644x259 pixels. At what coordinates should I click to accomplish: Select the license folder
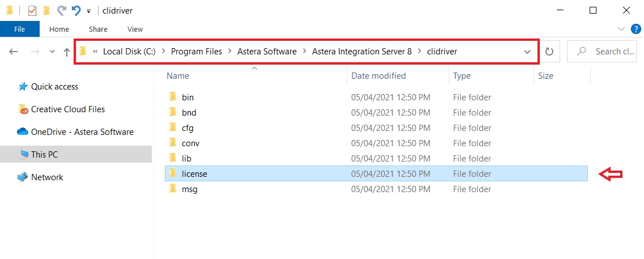[x=194, y=174]
